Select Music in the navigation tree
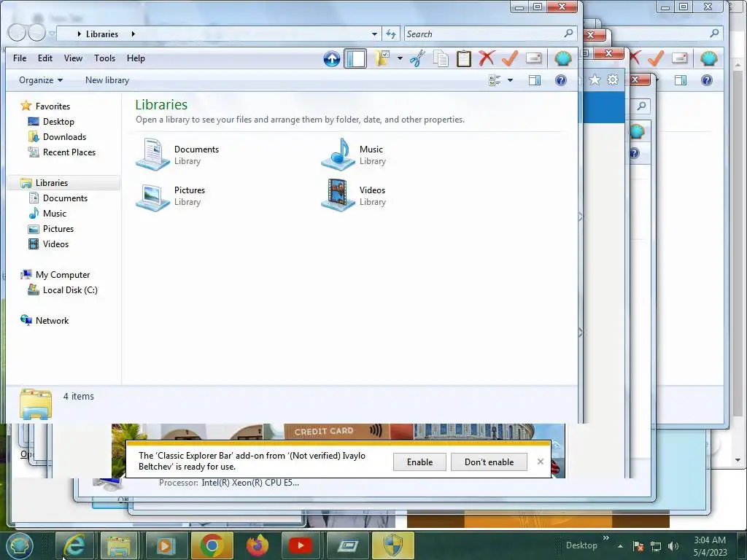 54,214
